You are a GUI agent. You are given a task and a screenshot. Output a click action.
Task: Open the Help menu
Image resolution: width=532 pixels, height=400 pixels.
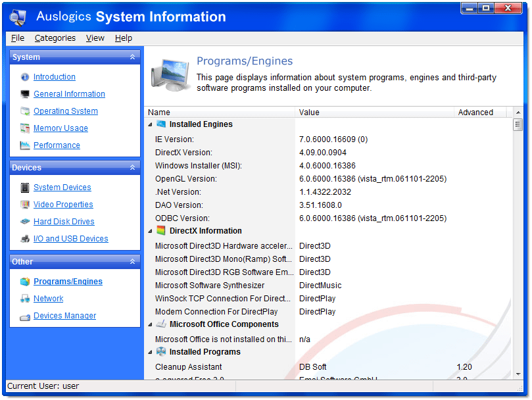point(124,38)
